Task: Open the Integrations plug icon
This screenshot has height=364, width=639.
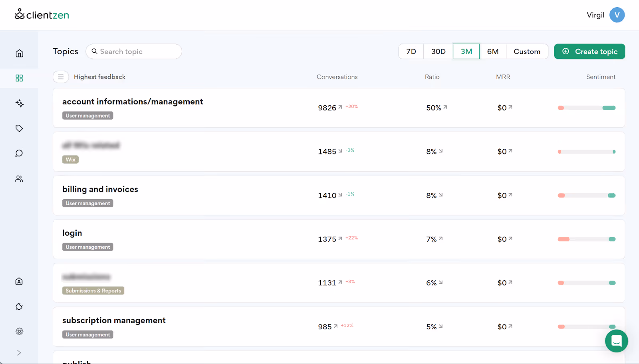Action: [19, 307]
